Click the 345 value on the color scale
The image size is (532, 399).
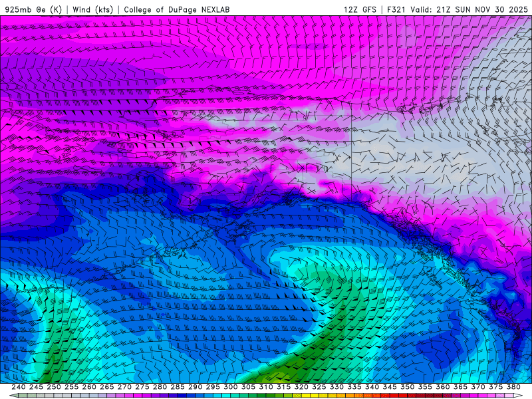390,387
